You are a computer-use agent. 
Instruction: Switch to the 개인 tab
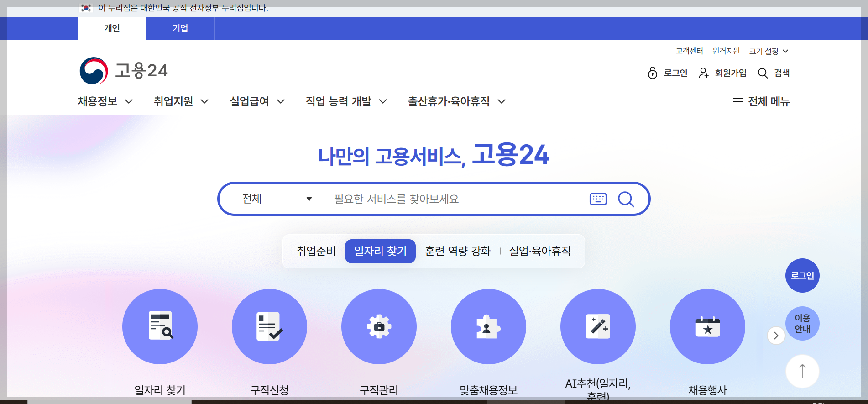112,28
